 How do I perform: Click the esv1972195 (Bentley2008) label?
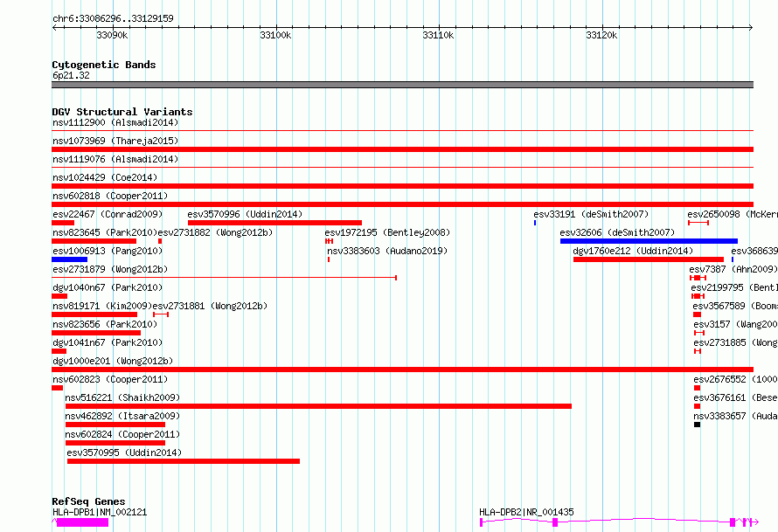tap(387, 232)
